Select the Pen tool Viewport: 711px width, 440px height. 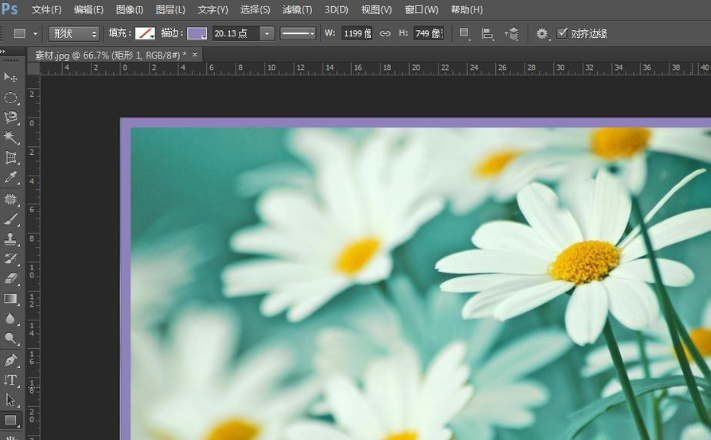tap(11, 360)
